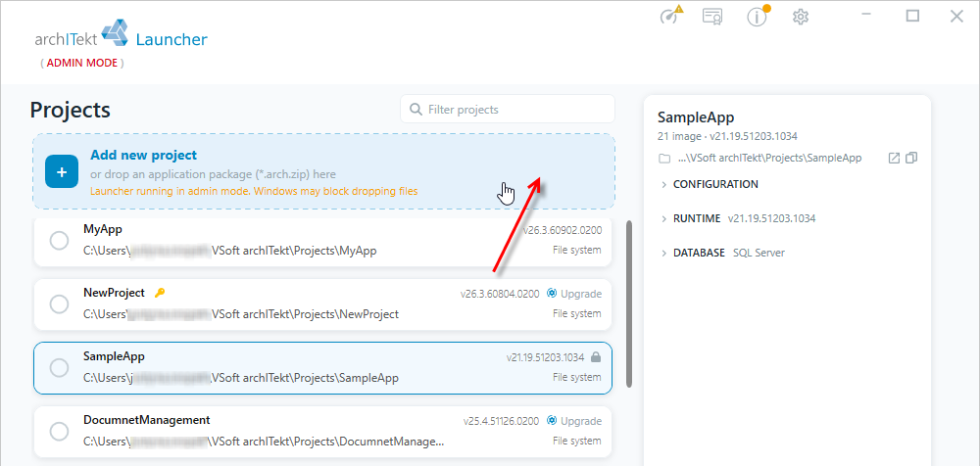Open the info icon with orange dot
The width and height of the screenshot is (980, 466).
(x=758, y=17)
